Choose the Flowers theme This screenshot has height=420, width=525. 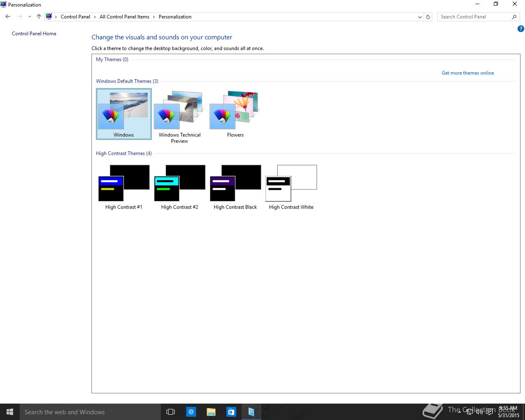[235, 114]
